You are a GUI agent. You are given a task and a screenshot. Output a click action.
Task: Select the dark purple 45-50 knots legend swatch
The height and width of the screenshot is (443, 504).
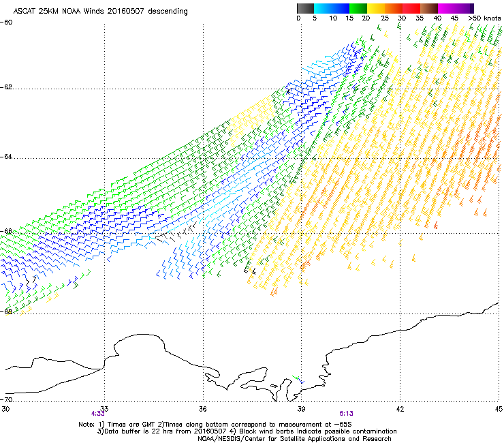(x=464, y=8)
